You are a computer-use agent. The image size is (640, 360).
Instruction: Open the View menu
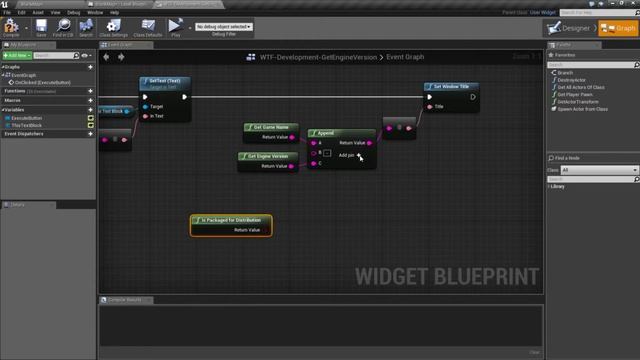pos(56,13)
